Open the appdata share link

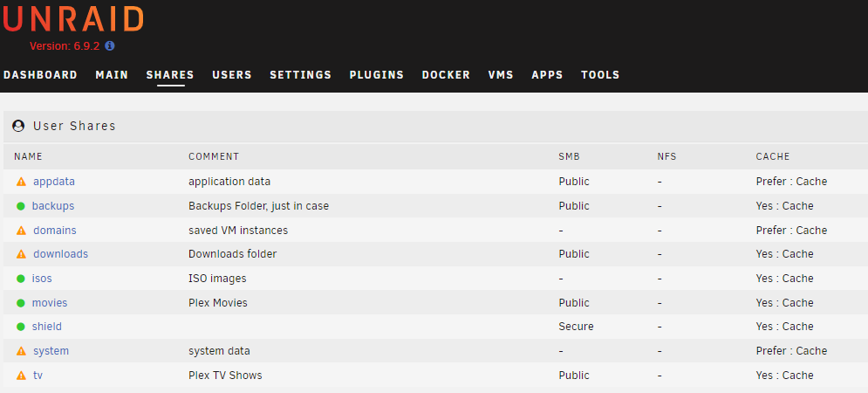[54, 182]
